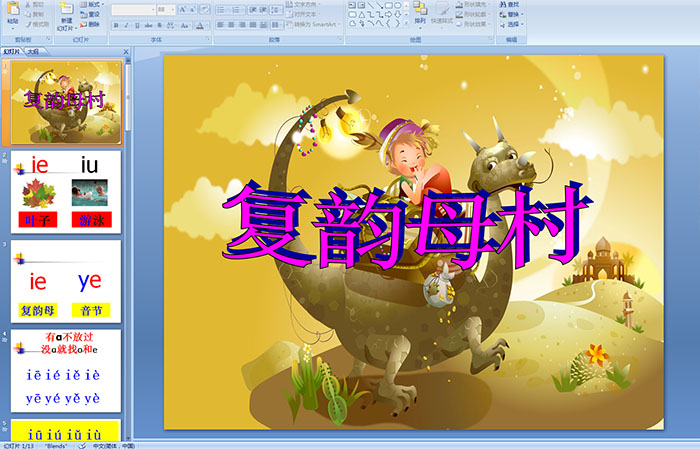Pick the down arrow shape in gallery
The width and height of the screenshot is (700, 449).
coord(397,14)
